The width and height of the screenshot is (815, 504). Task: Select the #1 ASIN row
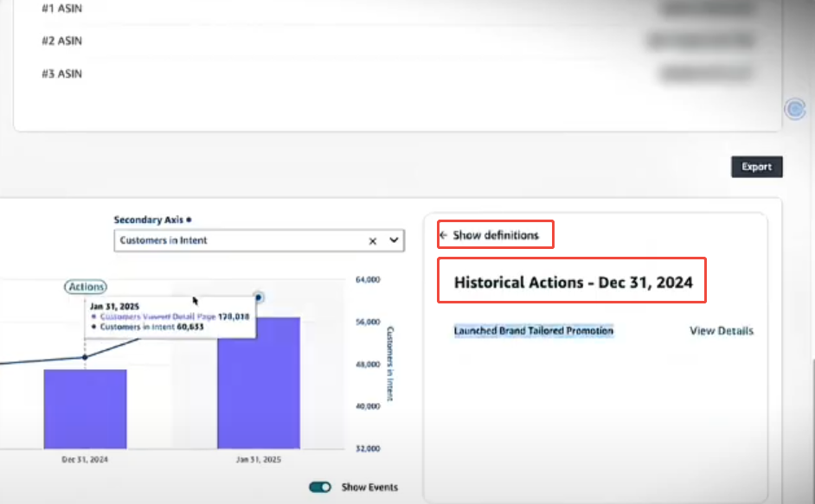click(x=61, y=8)
